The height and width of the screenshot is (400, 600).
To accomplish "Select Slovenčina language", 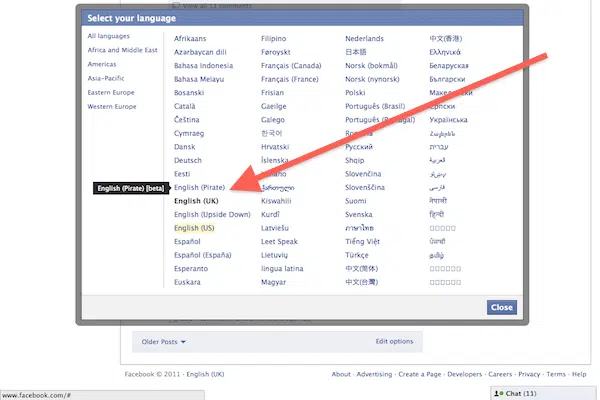I will (363, 174).
